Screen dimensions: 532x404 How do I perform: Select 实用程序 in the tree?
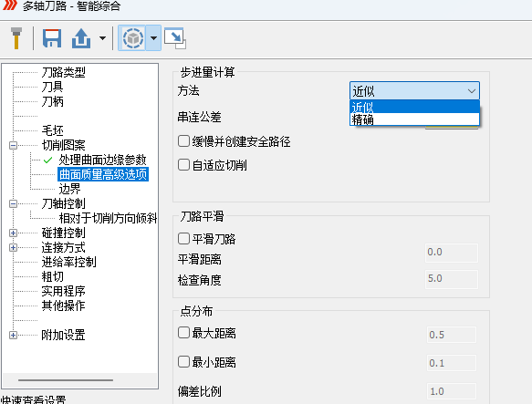tap(64, 291)
